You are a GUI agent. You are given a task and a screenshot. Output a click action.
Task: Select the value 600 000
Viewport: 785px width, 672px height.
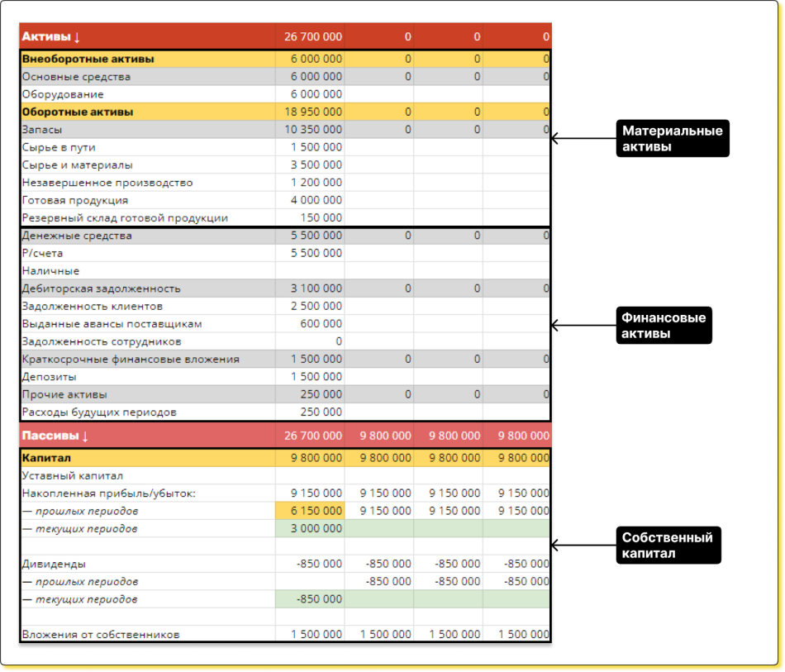pyautogui.click(x=321, y=324)
